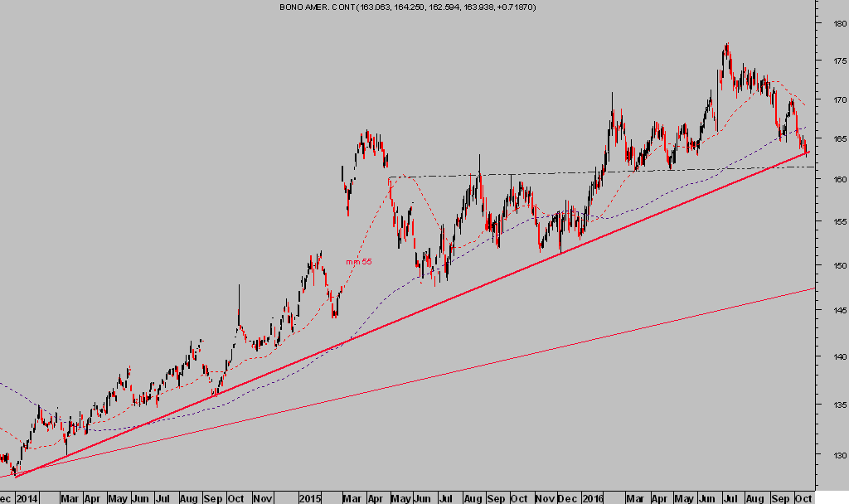Select the 170 price level on axis

832,100
